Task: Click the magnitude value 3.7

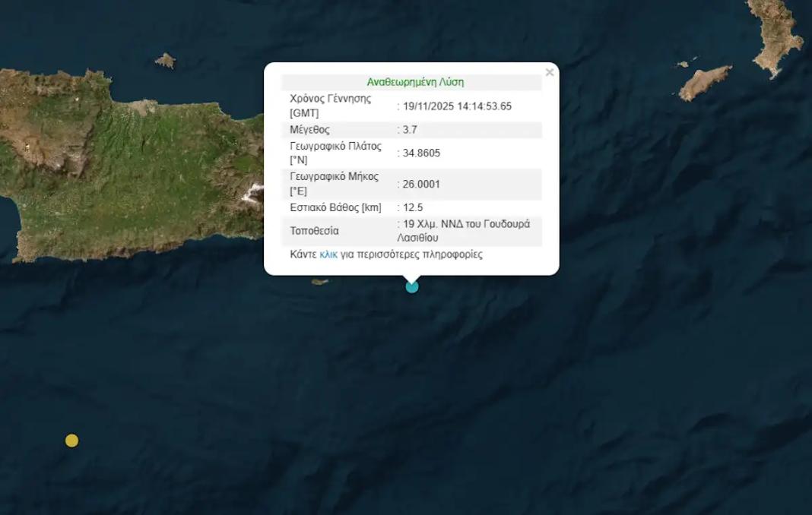Action: point(411,130)
